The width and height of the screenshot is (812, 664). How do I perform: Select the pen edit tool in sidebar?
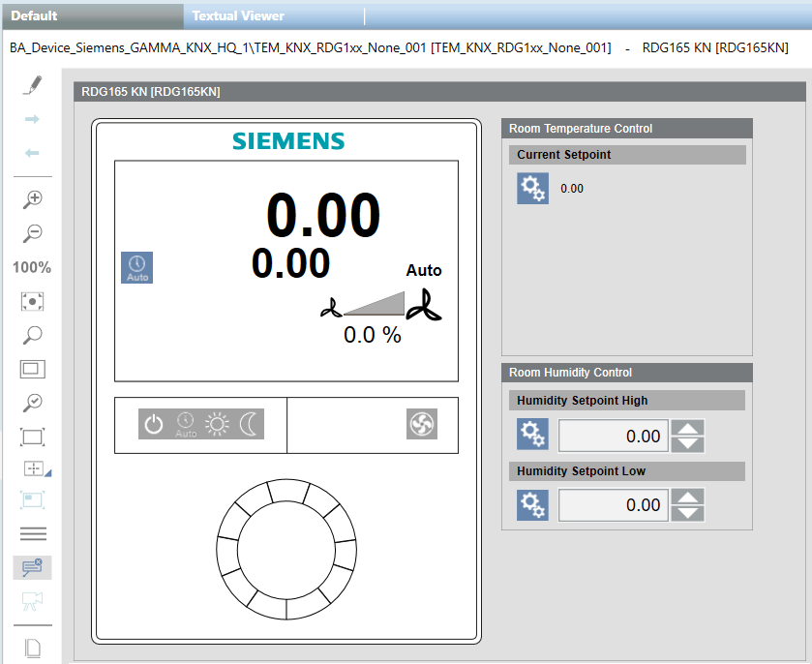[32, 85]
